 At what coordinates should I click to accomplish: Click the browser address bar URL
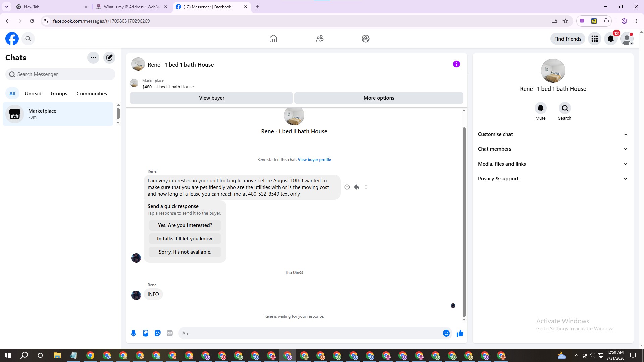pyautogui.click(x=101, y=21)
